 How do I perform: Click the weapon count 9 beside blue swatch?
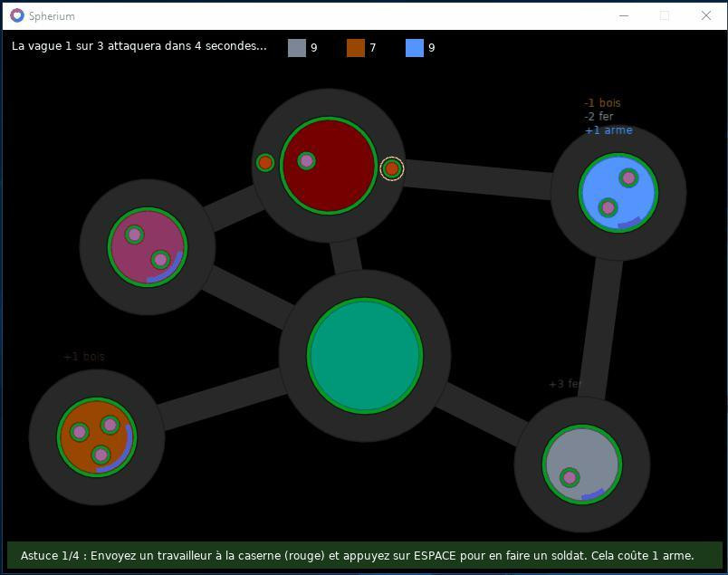(x=432, y=48)
